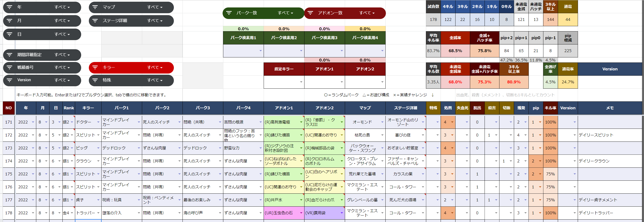The height and width of the screenshot is (222, 644).
Task: Click the filter icon of the 年 slicer
Action: pyautogui.click(x=10, y=7)
